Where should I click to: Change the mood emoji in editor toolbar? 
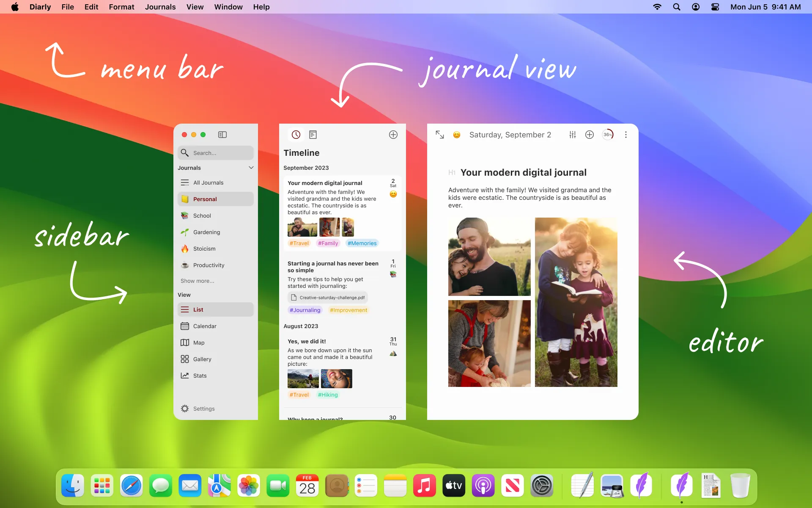click(457, 135)
